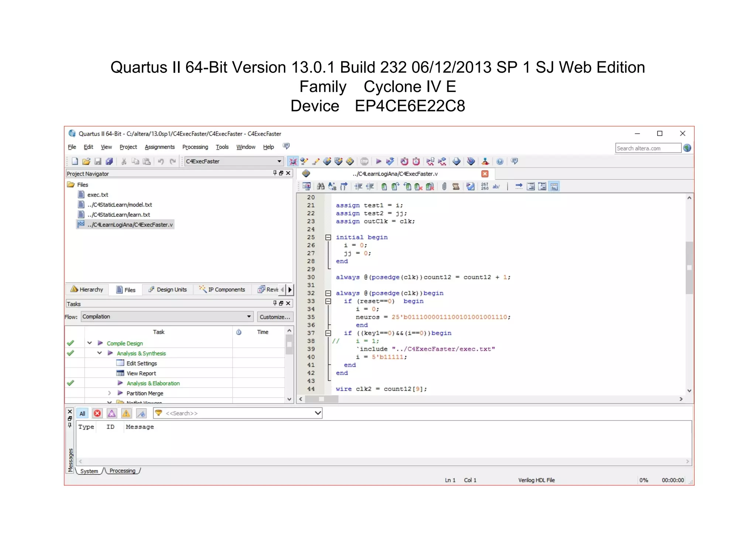Screen dimensions: 756x535
Task: Click the Customize... button in Tasks
Action: coord(275,317)
